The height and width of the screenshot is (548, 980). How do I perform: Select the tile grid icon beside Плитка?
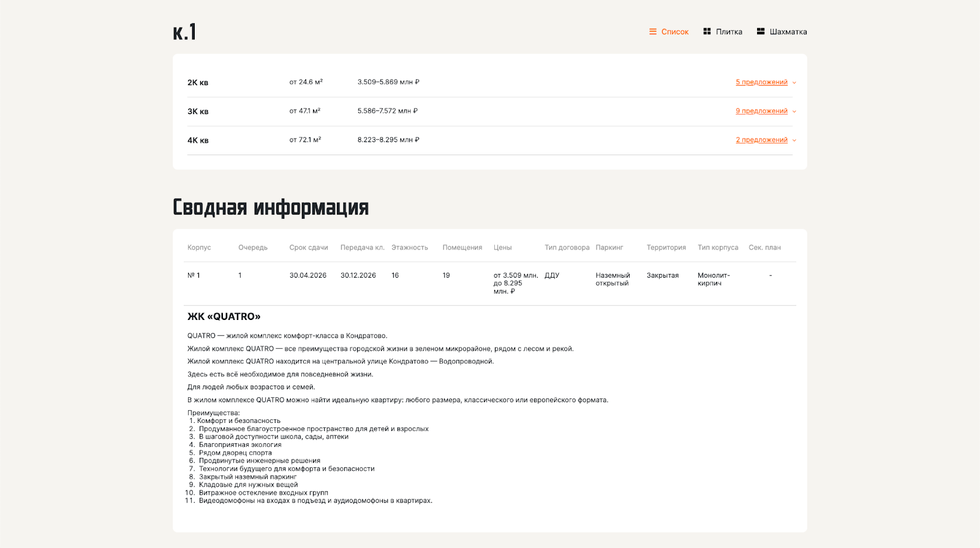707,31
